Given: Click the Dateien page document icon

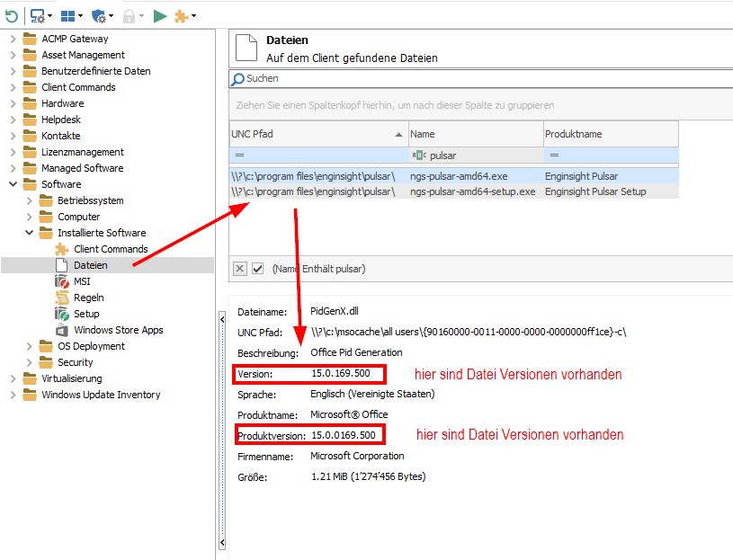Looking at the screenshot, I should (x=246, y=48).
